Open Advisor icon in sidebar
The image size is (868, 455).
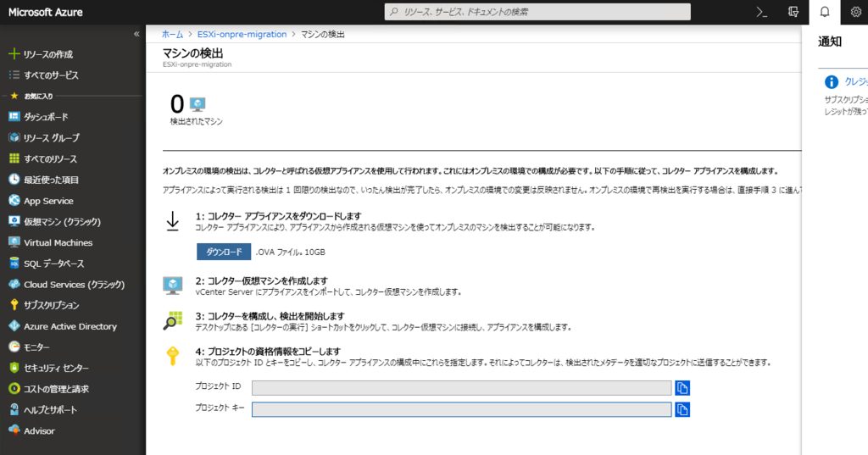(x=14, y=430)
